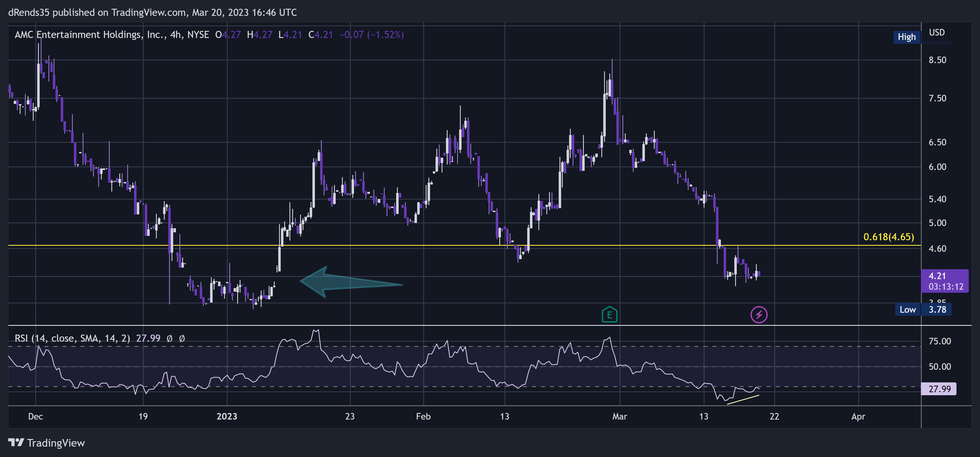
Task: Click the 5.00 price axis value
Action: click(937, 223)
